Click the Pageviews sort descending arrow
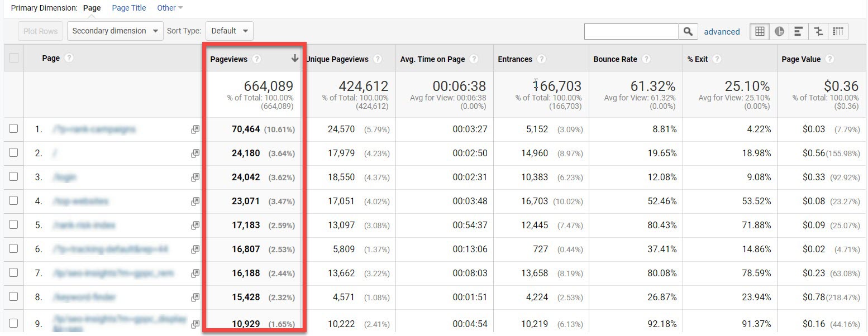868x336 pixels. 294,59
